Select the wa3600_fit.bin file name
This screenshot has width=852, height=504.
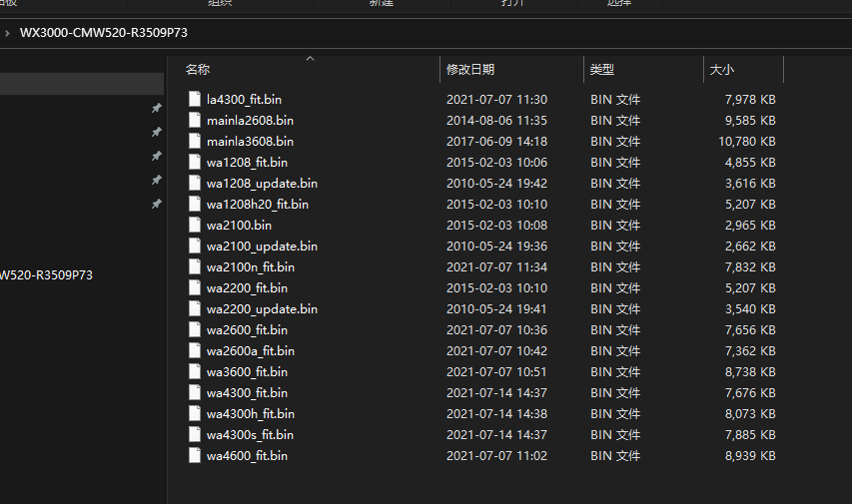247,372
